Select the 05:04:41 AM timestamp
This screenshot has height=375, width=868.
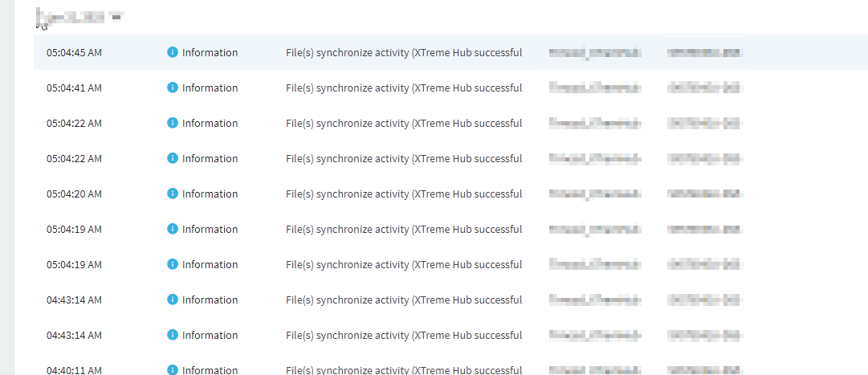coord(74,88)
